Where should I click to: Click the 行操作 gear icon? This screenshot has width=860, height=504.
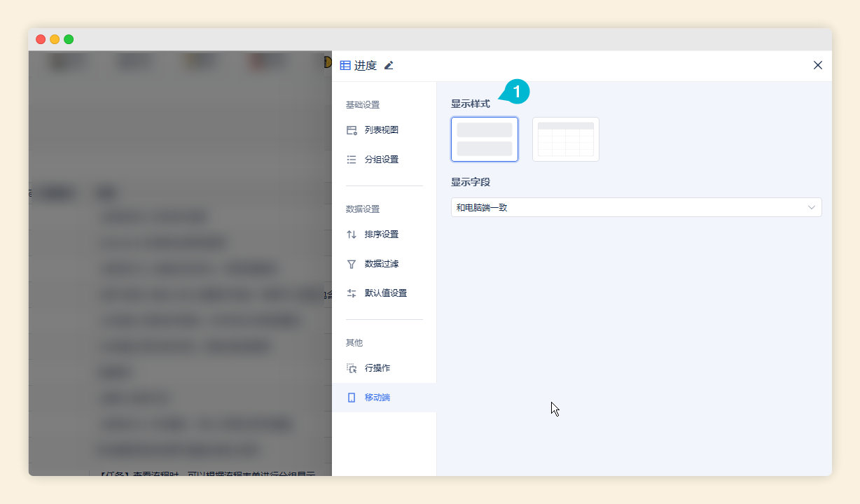[x=353, y=367]
